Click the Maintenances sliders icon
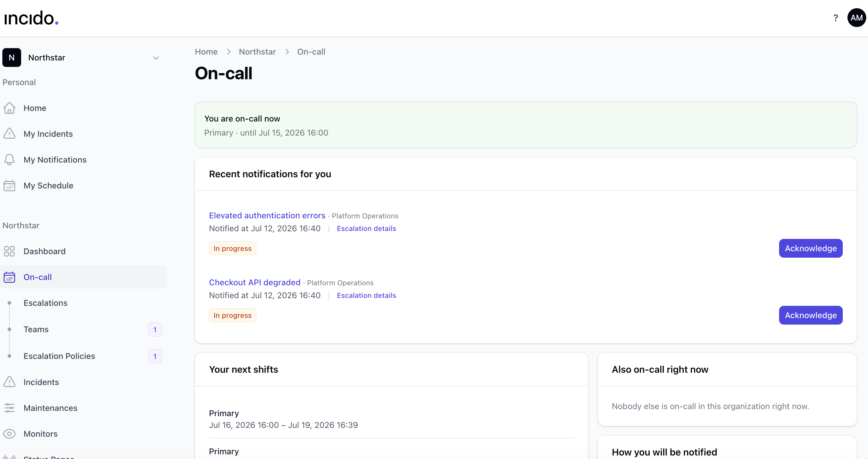 [9, 408]
